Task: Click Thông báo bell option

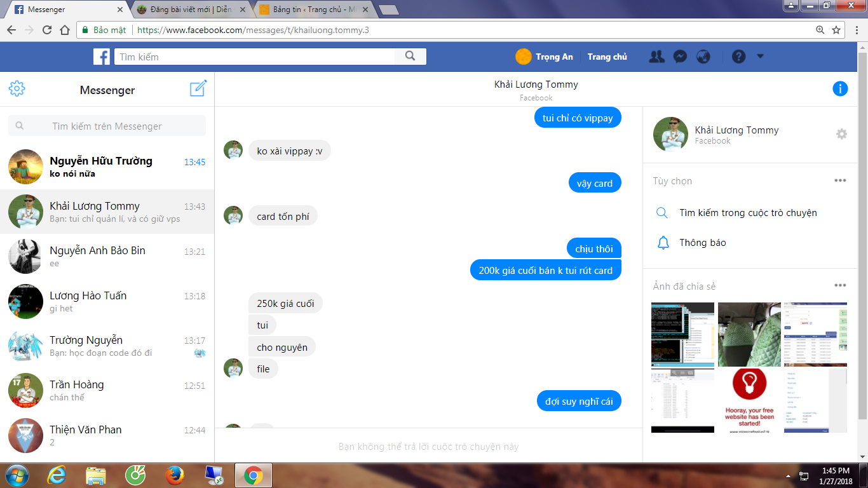Action: [702, 243]
